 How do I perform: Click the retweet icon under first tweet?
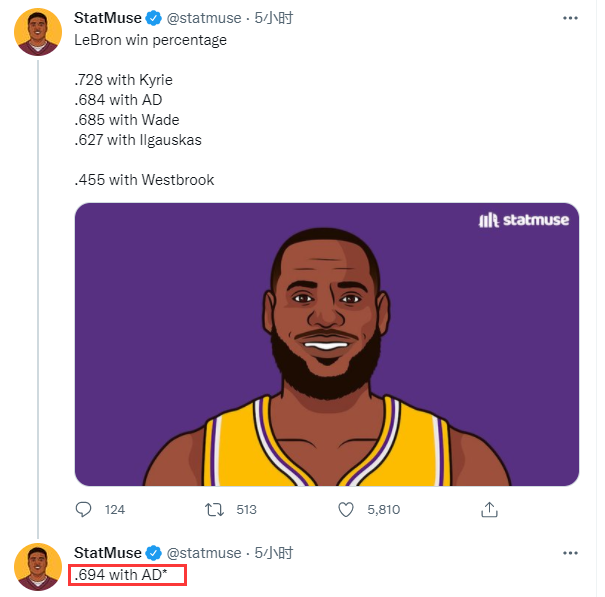click(x=213, y=510)
